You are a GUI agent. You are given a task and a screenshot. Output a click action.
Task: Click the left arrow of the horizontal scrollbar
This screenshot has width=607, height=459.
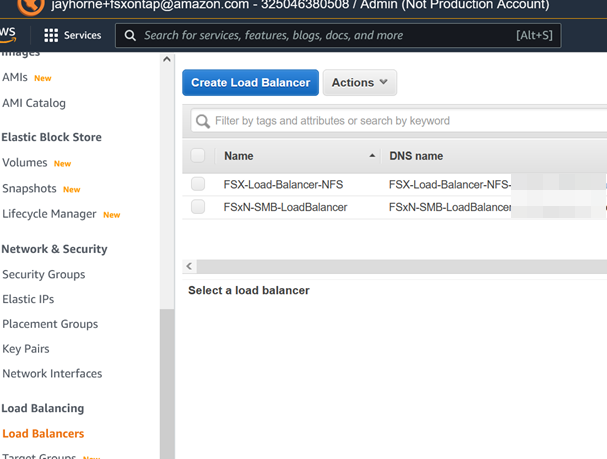coord(189,266)
